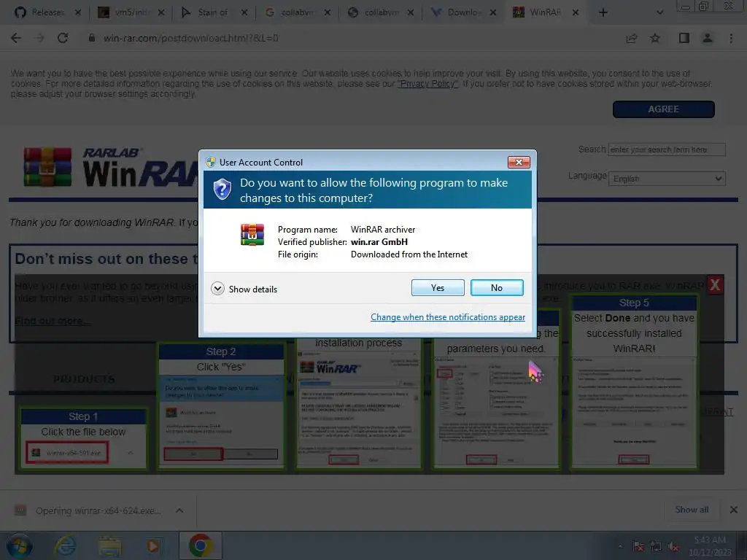
Task: Switch to the Releases GitHub tab
Action: pyautogui.click(x=47, y=12)
